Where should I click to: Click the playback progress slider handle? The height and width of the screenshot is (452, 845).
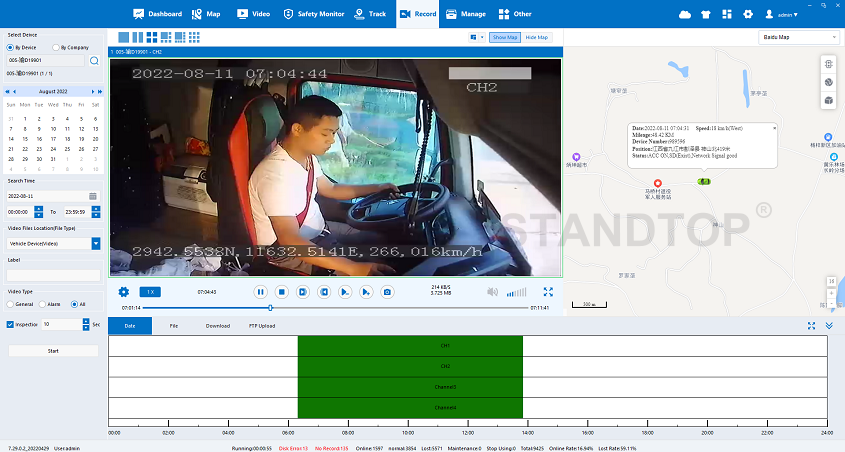click(x=270, y=308)
